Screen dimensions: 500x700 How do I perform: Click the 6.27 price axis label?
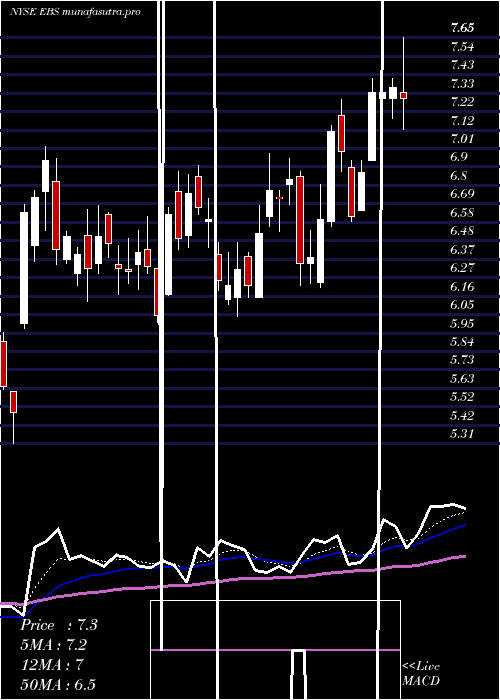(x=462, y=267)
